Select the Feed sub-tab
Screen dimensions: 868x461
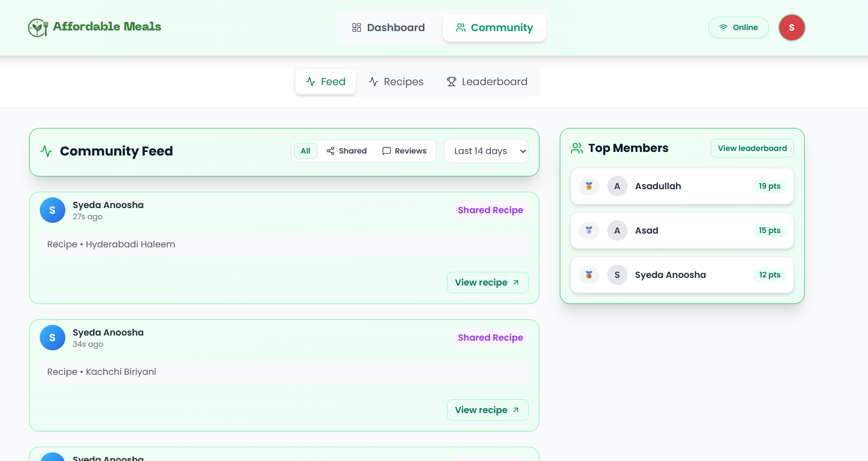(326, 82)
